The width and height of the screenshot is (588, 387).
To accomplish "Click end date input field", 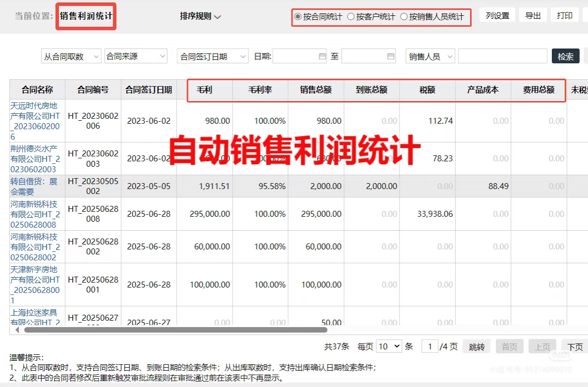I will click(368, 56).
